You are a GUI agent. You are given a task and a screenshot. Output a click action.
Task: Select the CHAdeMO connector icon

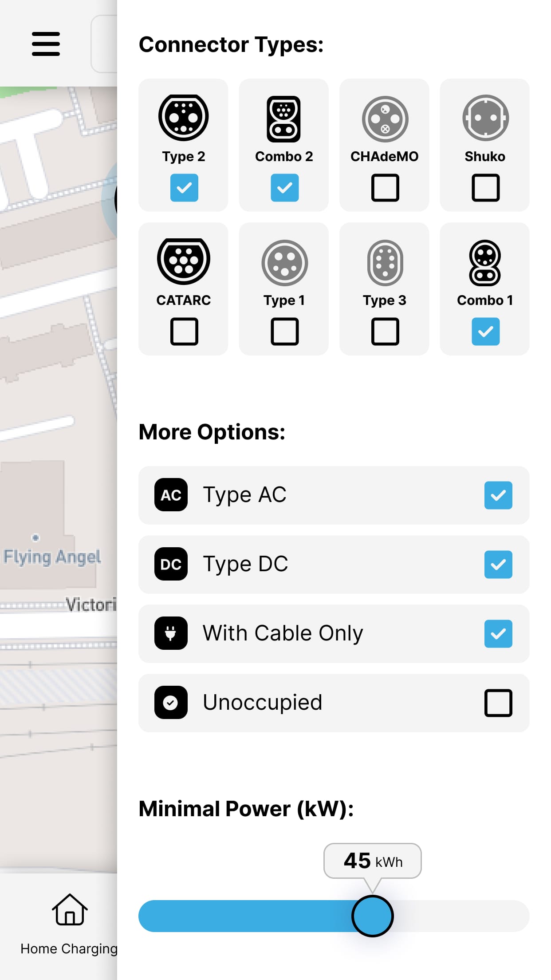click(x=384, y=118)
